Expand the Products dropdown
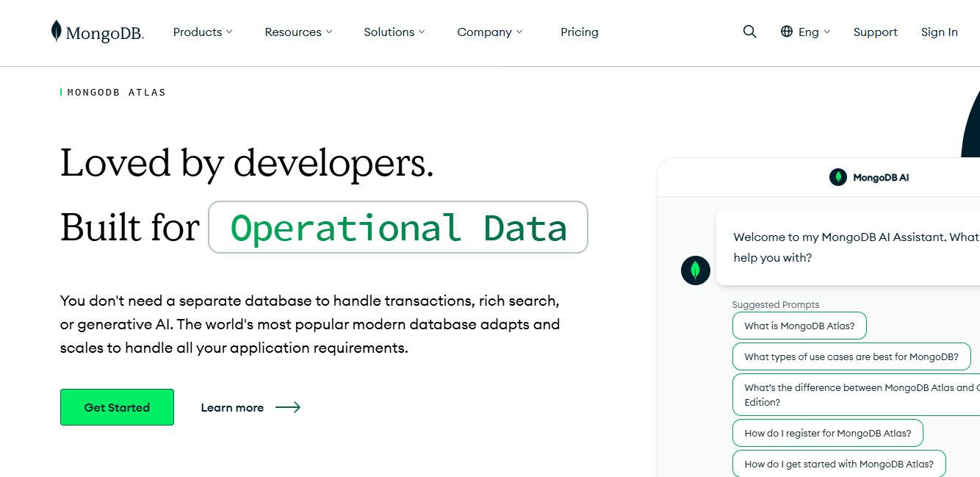 click(203, 32)
